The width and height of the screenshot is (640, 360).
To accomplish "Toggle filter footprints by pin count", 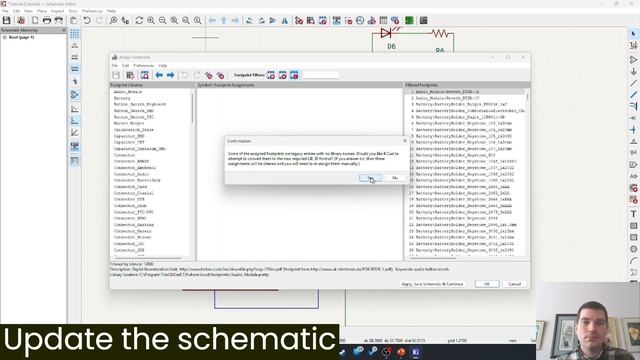I will tap(282, 75).
